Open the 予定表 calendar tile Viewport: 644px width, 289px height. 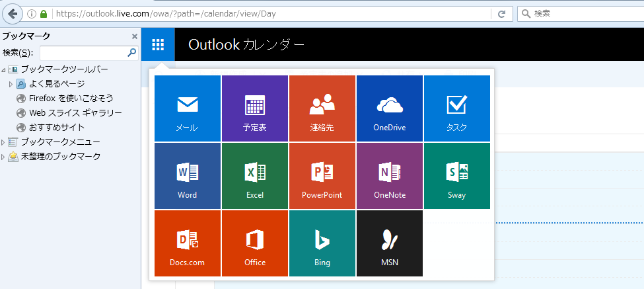coord(255,108)
